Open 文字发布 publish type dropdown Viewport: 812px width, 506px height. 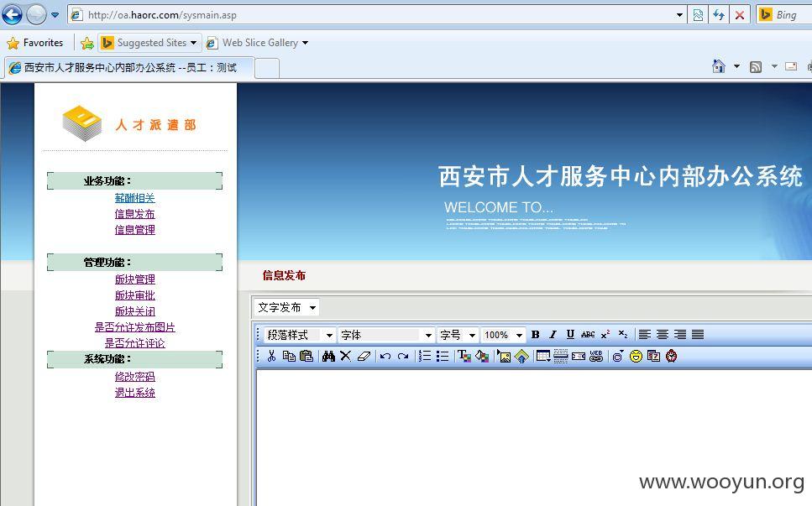pyautogui.click(x=286, y=307)
